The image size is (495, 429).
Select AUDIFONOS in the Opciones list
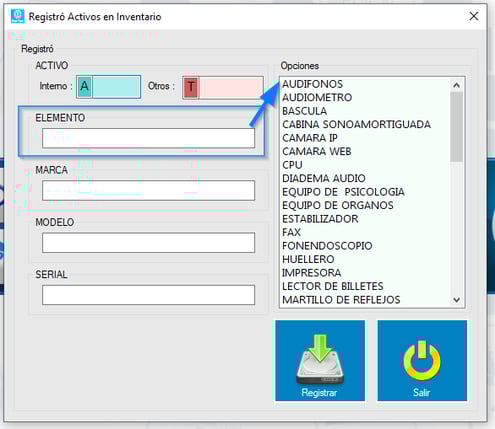click(x=313, y=84)
